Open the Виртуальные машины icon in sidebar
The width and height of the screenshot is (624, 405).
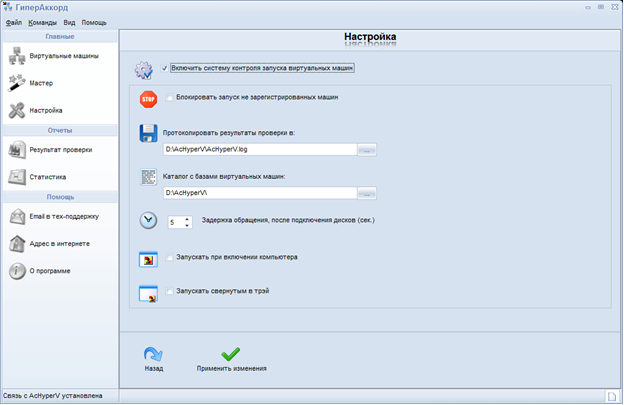coord(17,56)
